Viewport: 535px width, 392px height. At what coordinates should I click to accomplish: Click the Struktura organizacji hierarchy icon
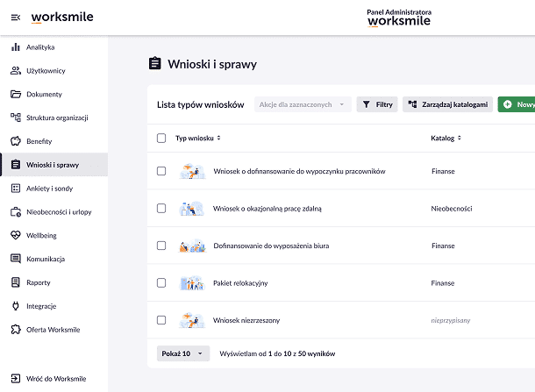click(15, 118)
